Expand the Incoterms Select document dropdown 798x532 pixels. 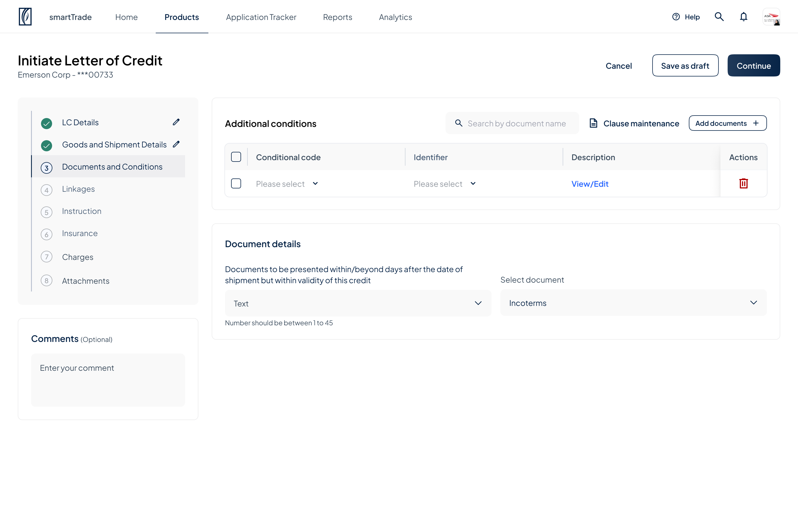coord(633,303)
